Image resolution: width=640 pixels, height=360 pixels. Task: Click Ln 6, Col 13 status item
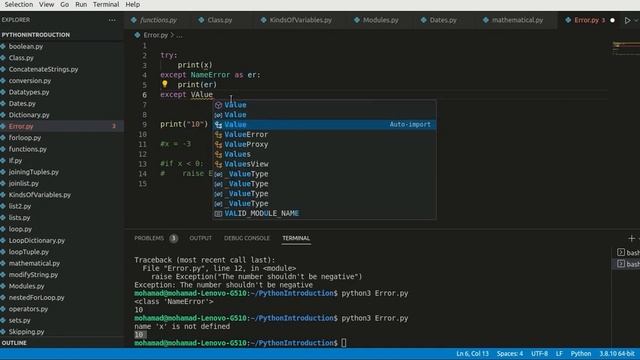pyautogui.click(x=472, y=354)
